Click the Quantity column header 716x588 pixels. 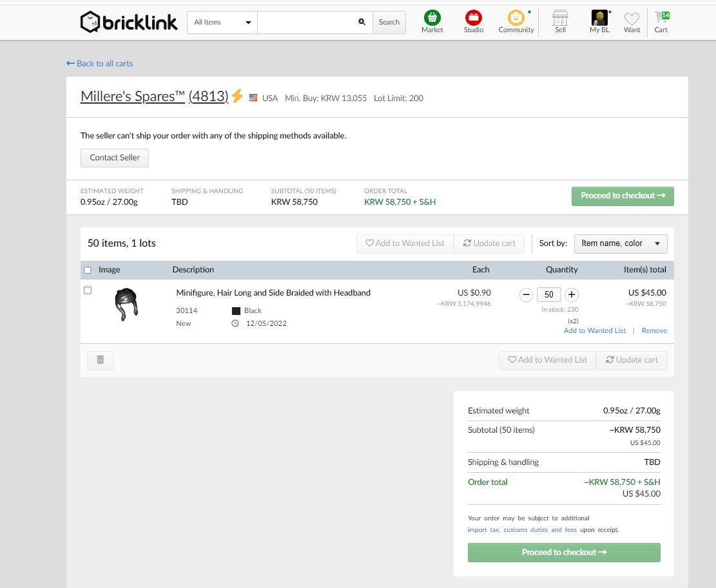[562, 270]
